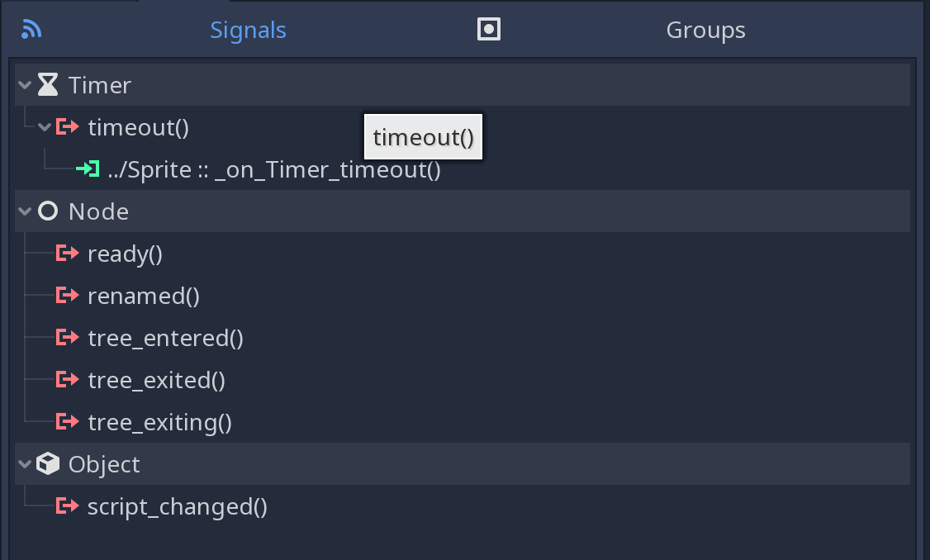This screenshot has width=930, height=560.
Task: Click the signal icon next to tree_entered()
Action: pyautogui.click(x=67, y=337)
